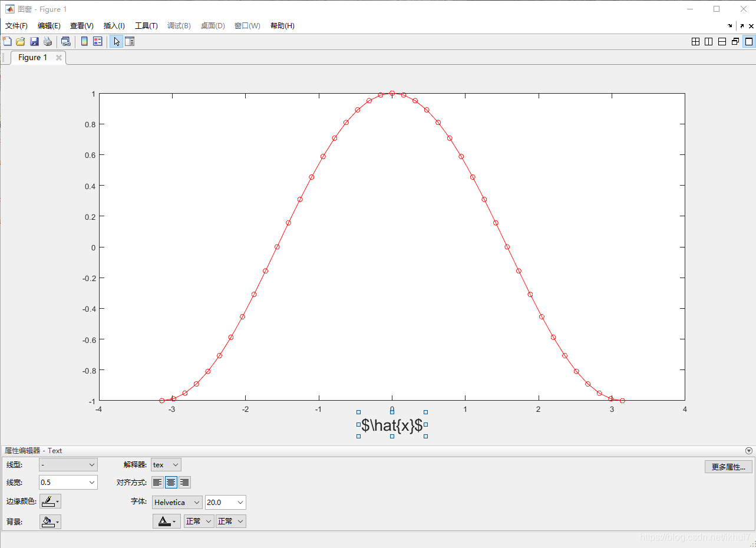Click the window's maximize button in the title bar
Image resolution: width=756 pixels, height=548 pixels.
(717, 9)
